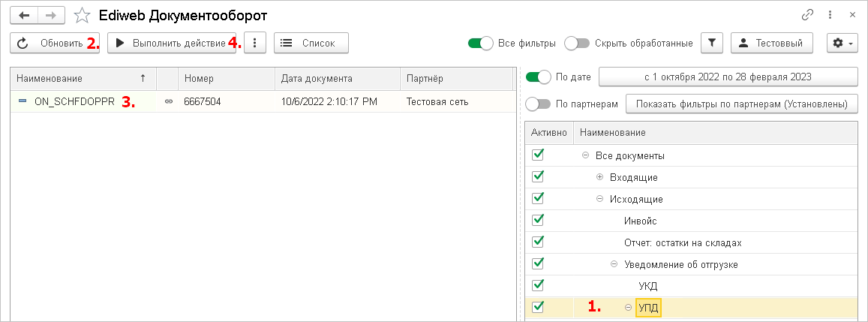Copy link using chain icon in title bar
The image size is (868, 322).
(808, 14)
